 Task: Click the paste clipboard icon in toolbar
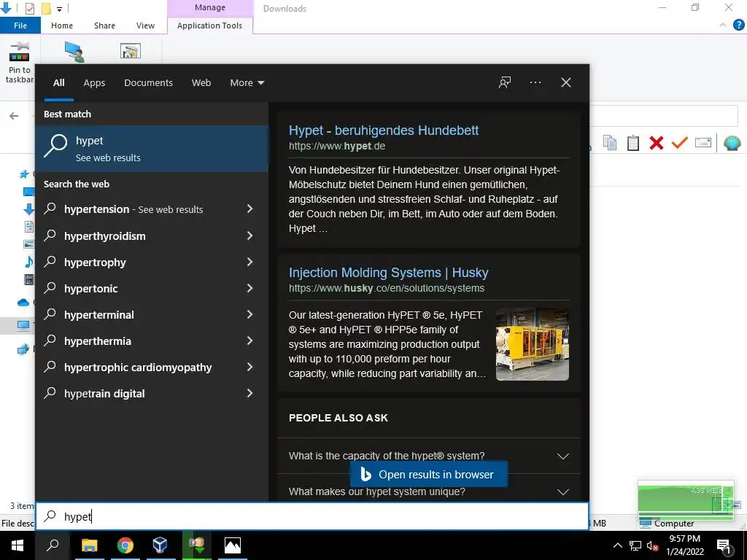pyautogui.click(x=633, y=142)
